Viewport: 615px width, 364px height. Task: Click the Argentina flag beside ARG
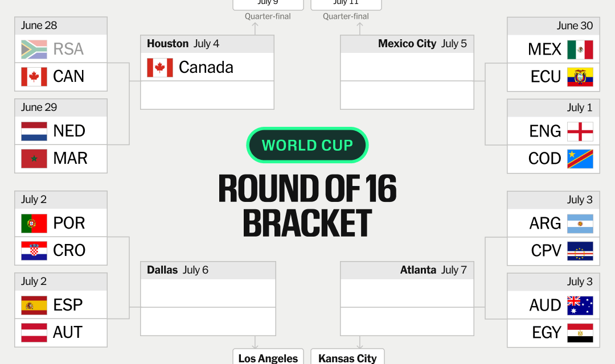580,224
